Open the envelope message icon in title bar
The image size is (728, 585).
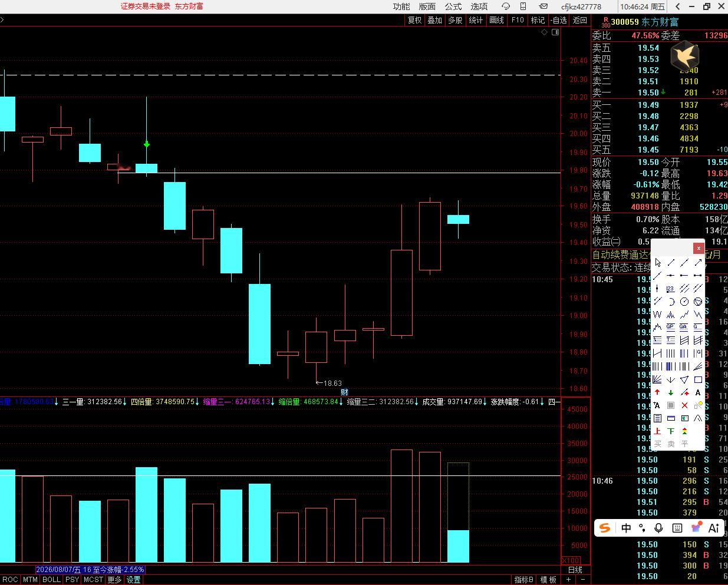(543, 6)
